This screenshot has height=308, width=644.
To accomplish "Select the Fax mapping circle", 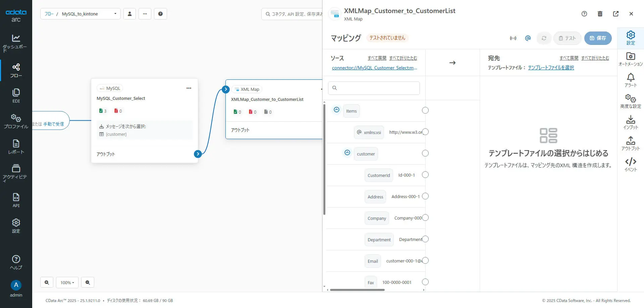I will point(425,282).
